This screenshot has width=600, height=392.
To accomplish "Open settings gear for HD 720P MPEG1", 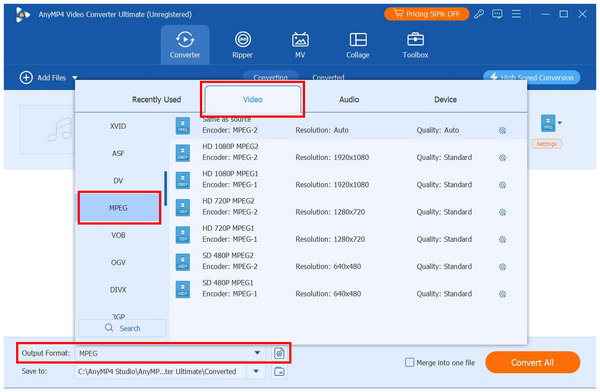I will pyautogui.click(x=502, y=239).
